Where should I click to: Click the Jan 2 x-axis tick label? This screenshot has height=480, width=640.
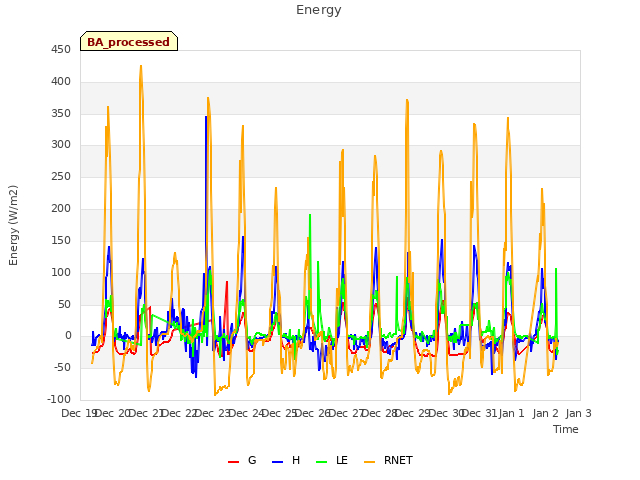545,413
